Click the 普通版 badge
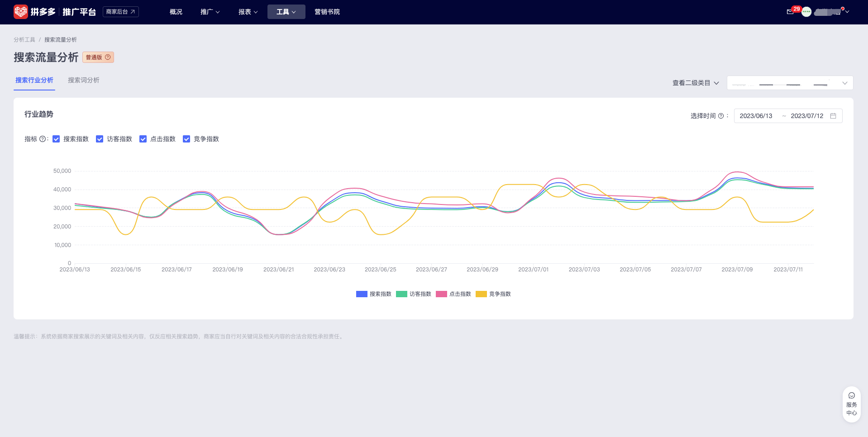868x437 pixels. coord(98,57)
